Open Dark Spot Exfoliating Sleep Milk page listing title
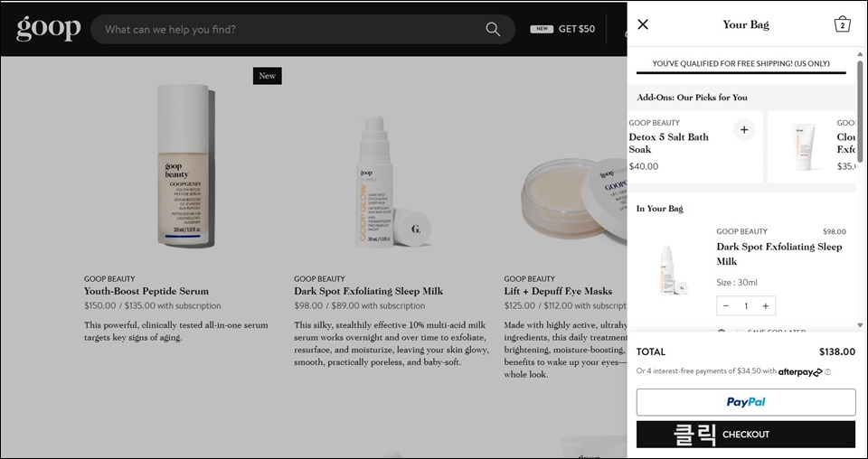The image size is (868, 459). (368, 291)
